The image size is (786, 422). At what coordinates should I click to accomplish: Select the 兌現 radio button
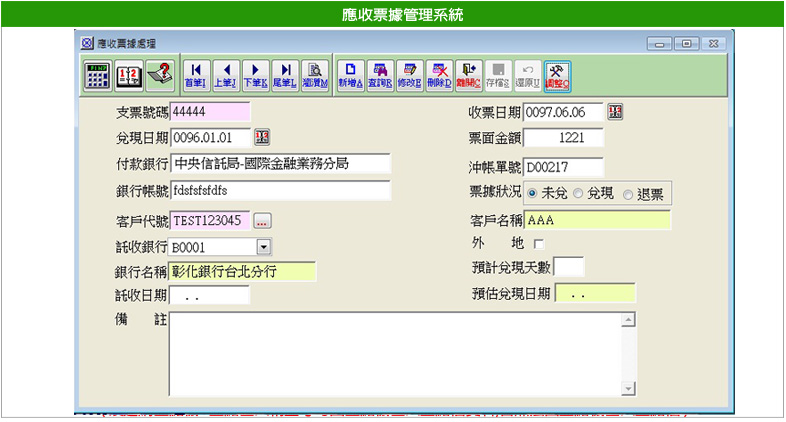578,193
